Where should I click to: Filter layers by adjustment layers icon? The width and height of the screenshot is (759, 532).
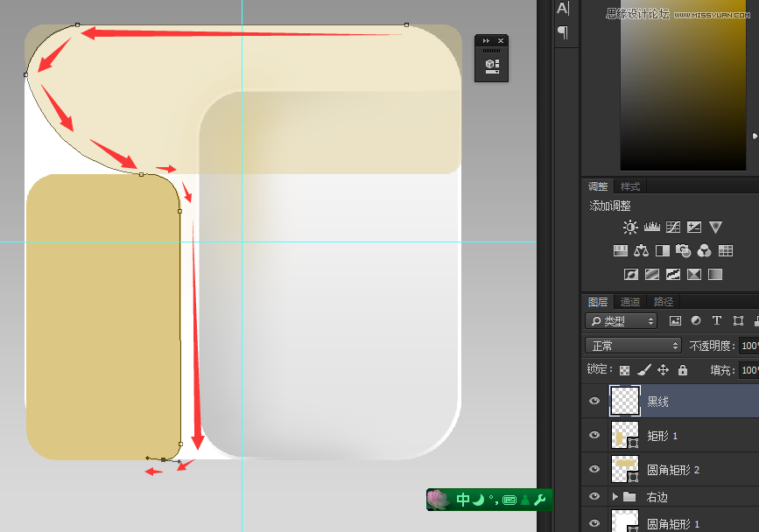click(x=696, y=320)
